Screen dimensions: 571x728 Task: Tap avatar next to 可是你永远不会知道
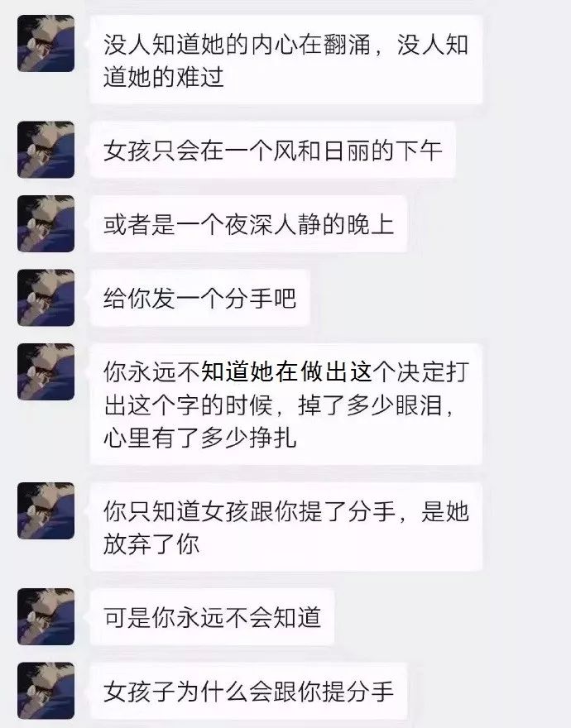point(46,616)
